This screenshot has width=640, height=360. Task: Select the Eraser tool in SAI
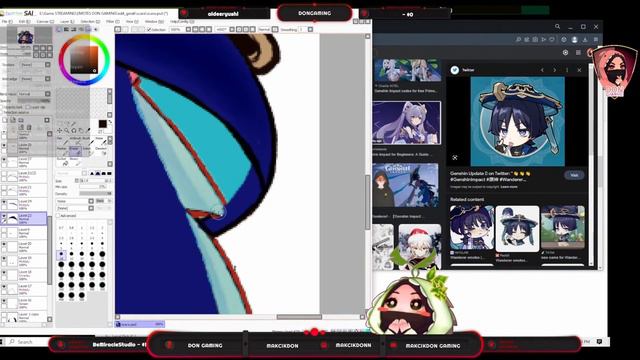pyautogui.click(x=75, y=150)
